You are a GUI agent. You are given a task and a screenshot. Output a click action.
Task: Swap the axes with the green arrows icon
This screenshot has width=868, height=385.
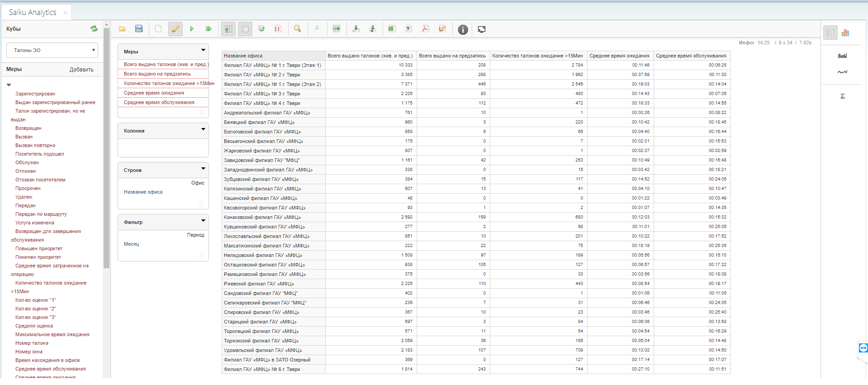coord(261,29)
